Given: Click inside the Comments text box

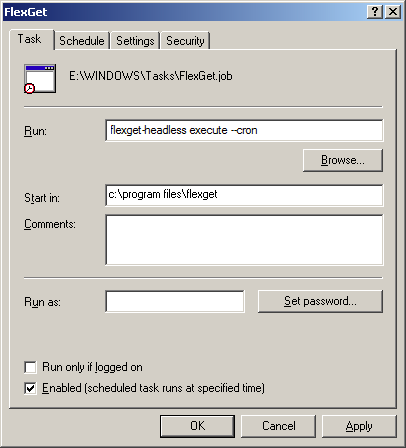Looking at the screenshot, I should click(x=244, y=240).
